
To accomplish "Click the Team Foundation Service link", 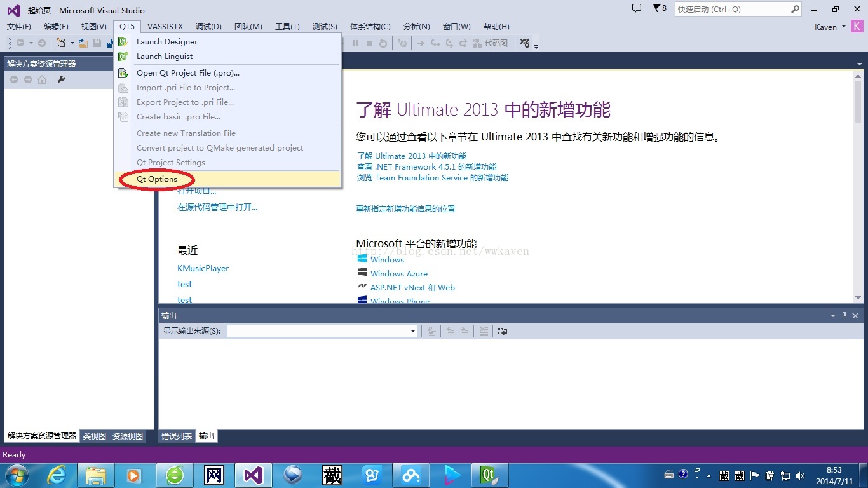I will point(433,178).
